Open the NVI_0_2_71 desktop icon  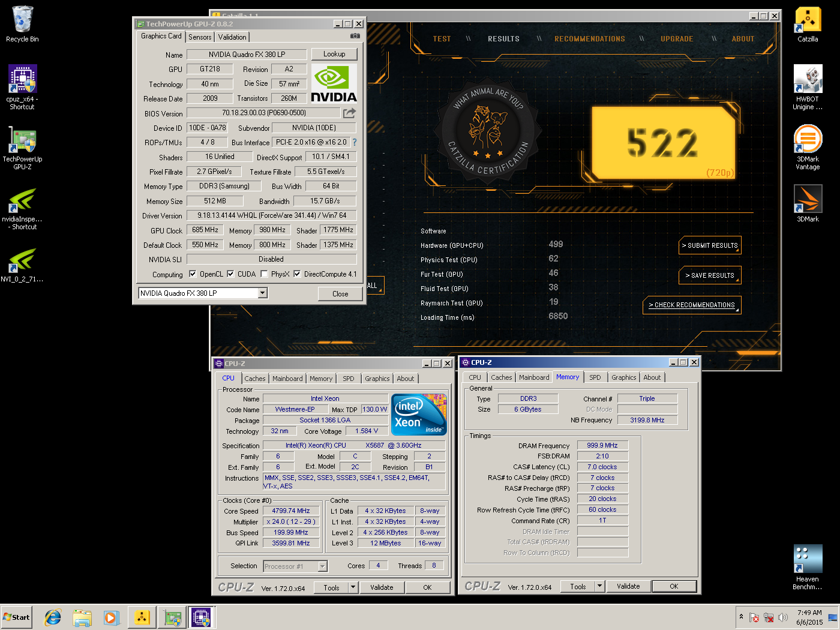click(x=22, y=265)
